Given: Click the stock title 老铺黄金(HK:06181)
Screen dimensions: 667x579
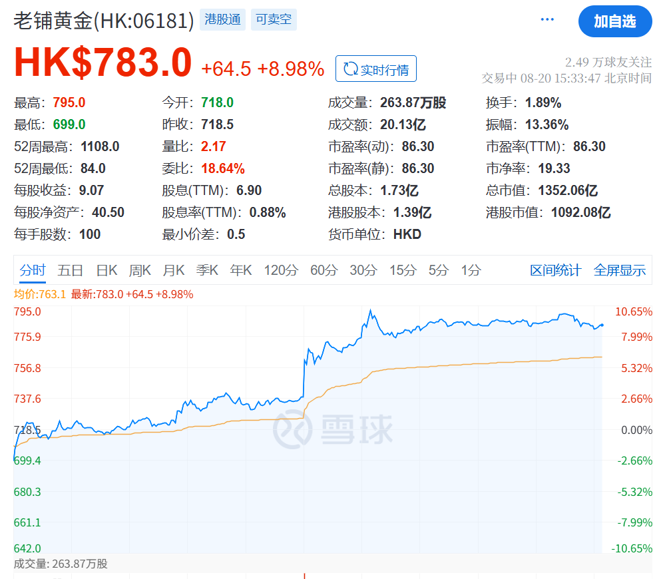Looking at the screenshot, I should tap(104, 21).
